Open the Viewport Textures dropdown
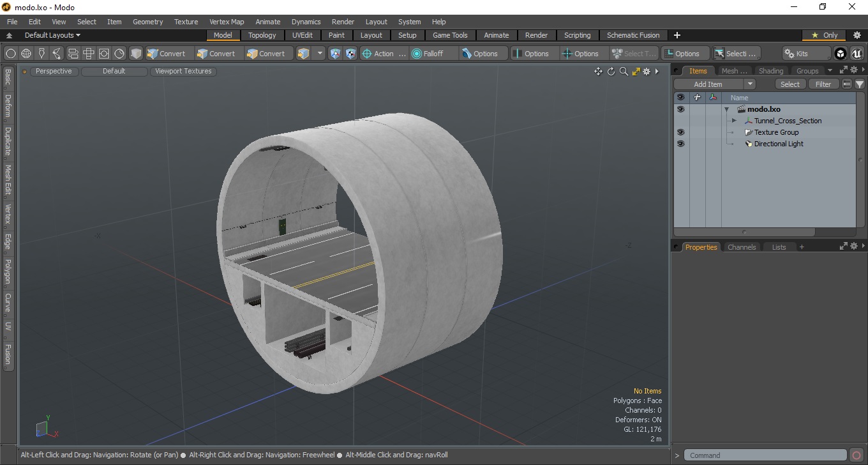The width and height of the screenshot is (868, 465). (x=183, y=72)
